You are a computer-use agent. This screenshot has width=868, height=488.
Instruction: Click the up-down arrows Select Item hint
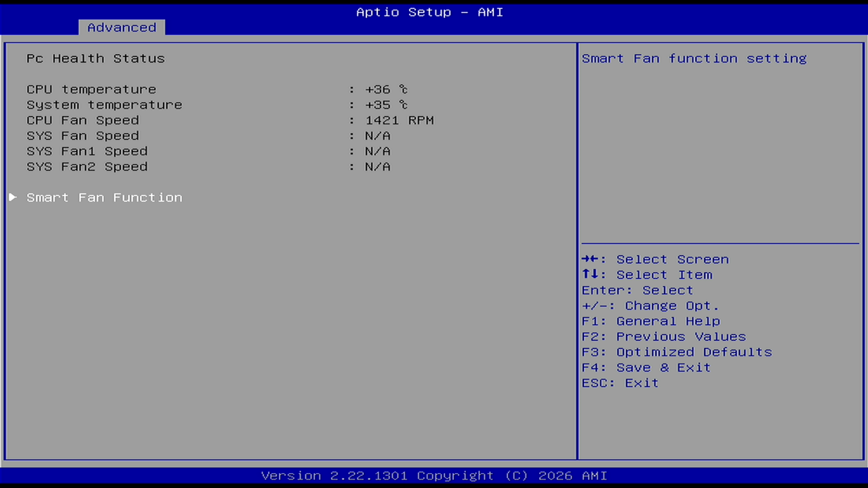pyautogui.click(x=647, y=275)
